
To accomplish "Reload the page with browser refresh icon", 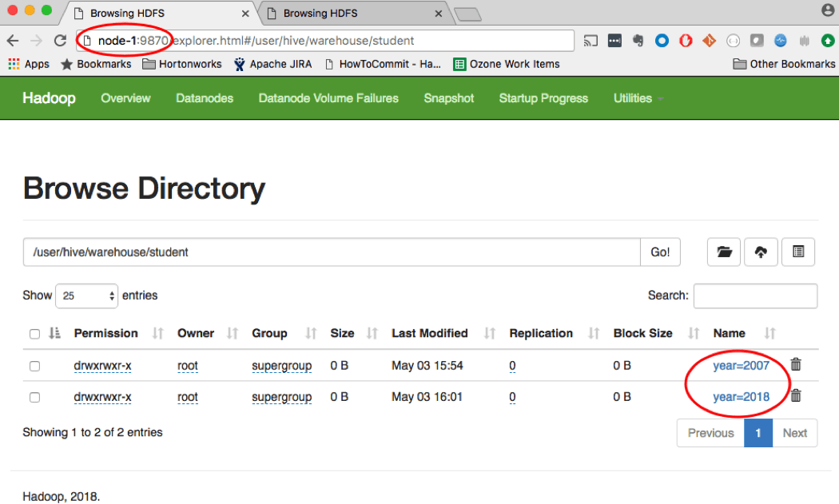I will tap(60, 41).
